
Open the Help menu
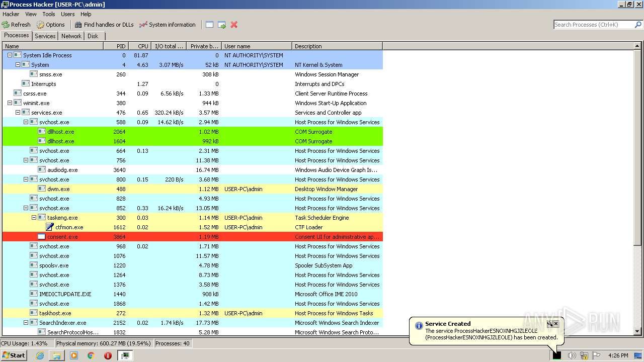[86, 14]
